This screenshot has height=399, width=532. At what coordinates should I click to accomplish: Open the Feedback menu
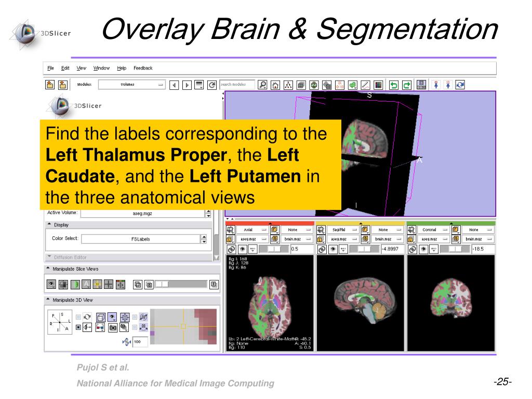[x=143, y=68]
